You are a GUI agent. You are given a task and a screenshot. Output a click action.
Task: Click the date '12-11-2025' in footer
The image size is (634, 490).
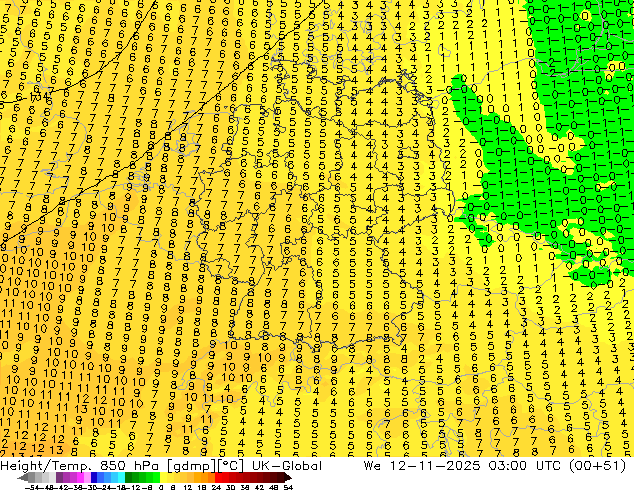point(435,466)
